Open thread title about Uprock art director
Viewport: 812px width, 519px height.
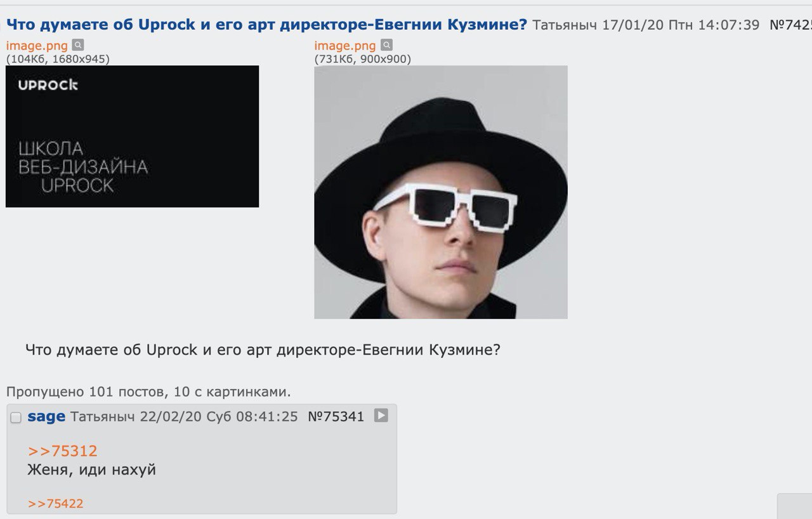[266, 25]
